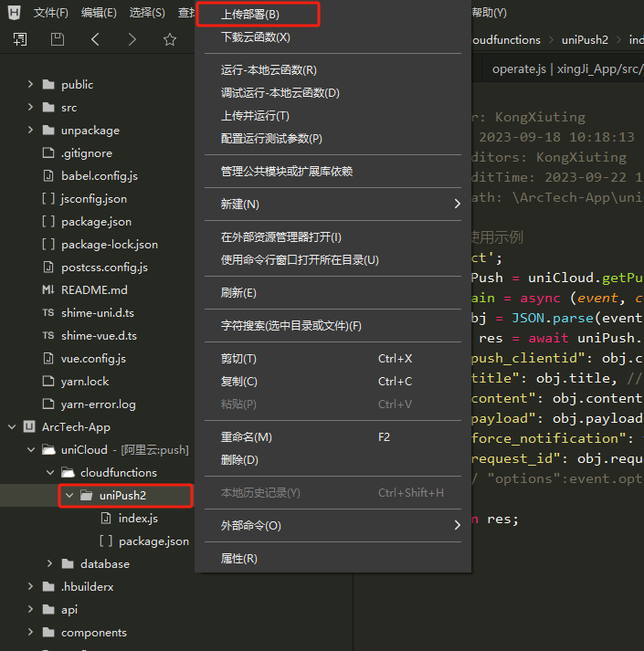The image size is (644, 651).
Task: Expand the components folder chevron
Action: click(x=30, y=632)
